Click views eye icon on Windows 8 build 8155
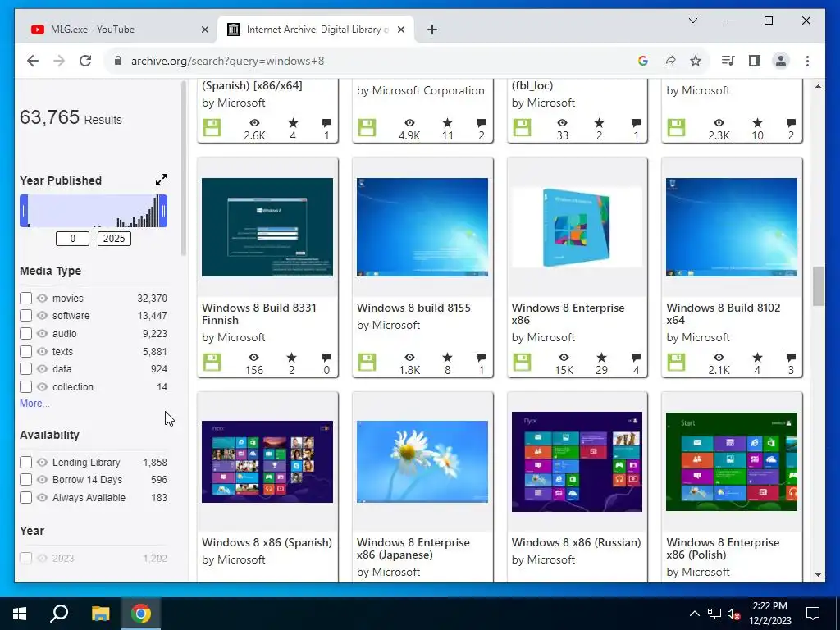Screen dimensions: 840x630 [409, 358]
